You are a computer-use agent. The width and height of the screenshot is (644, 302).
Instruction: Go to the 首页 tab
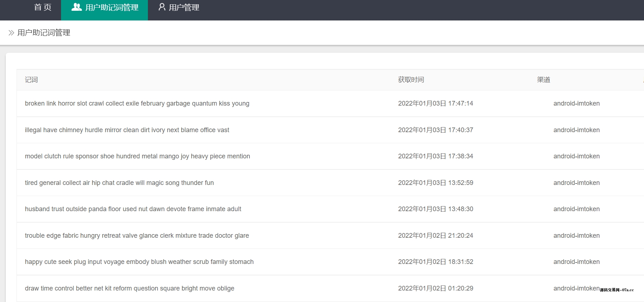(43, 8)
